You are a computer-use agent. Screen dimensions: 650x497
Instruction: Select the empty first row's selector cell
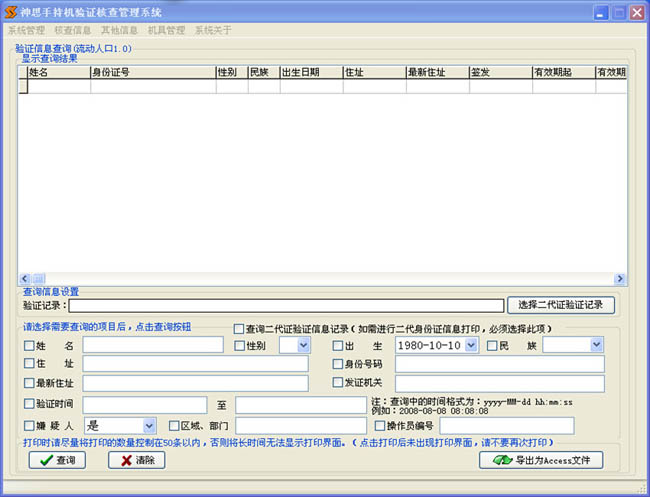(23, 86)
